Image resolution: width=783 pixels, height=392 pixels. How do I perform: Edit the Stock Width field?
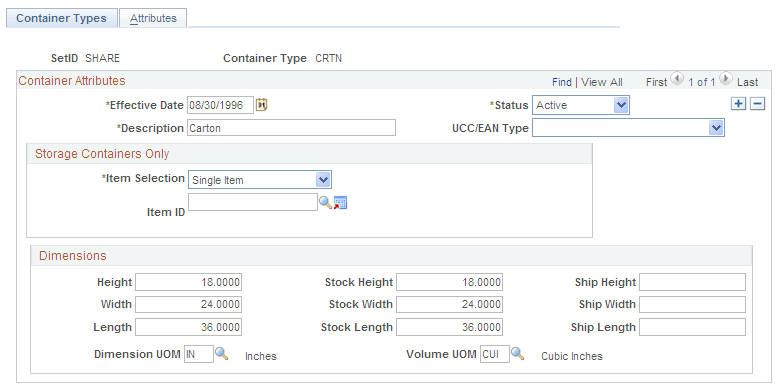click(449, 304)
